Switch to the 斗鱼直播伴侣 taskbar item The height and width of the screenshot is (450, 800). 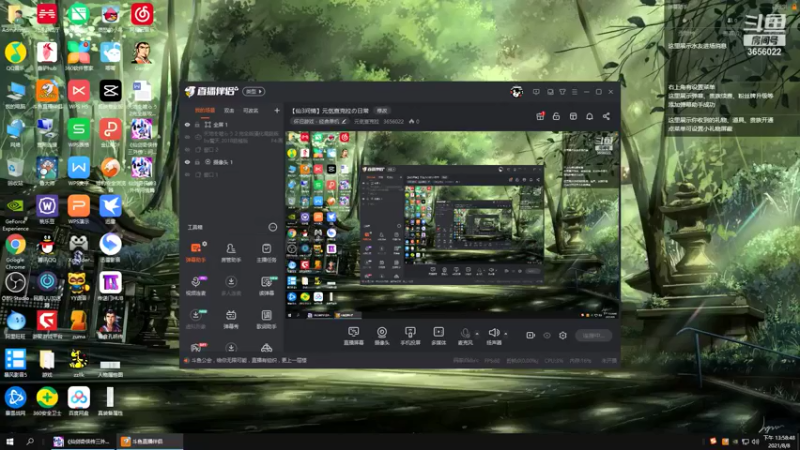pos(148,441)
